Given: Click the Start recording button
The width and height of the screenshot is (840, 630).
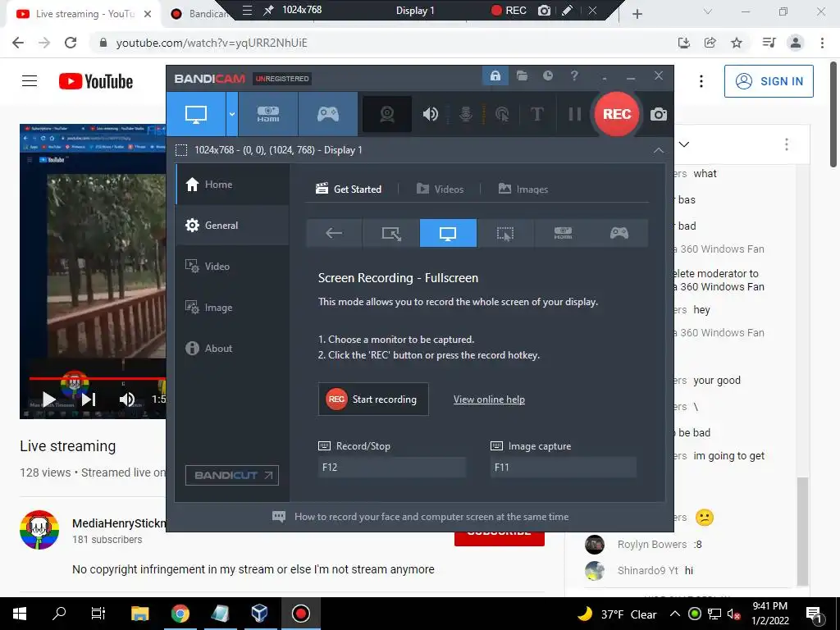Looking at the screenshot, I should click(373, 399).
